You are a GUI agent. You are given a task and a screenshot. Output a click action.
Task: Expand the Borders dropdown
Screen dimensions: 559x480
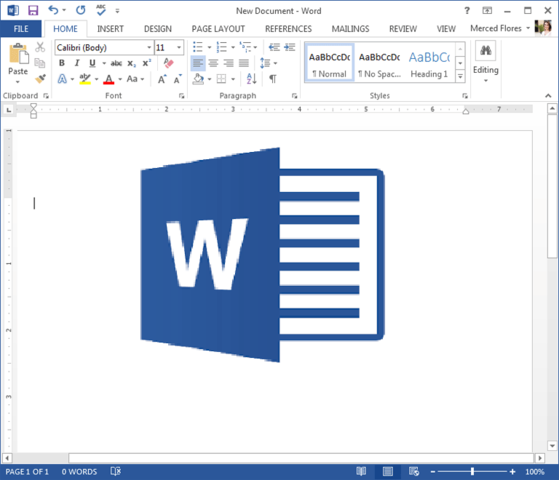[233, 79]
